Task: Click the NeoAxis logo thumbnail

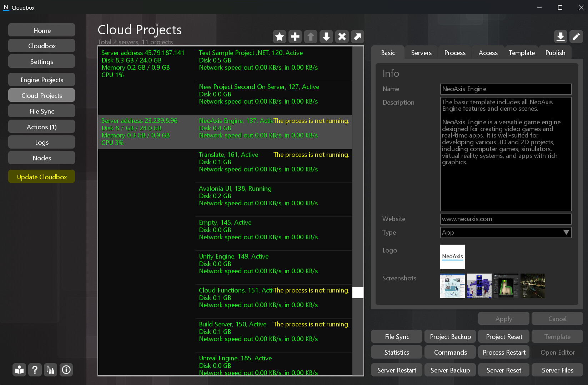Action: tap(452, 257)
